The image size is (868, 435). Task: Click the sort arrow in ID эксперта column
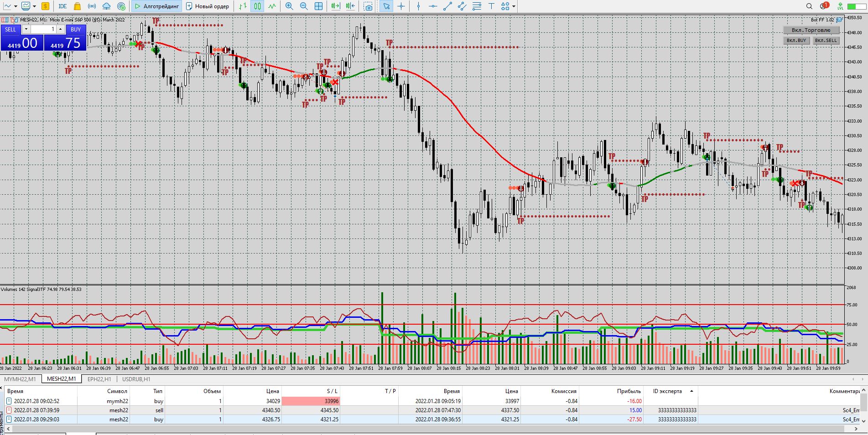coord(691,391)
